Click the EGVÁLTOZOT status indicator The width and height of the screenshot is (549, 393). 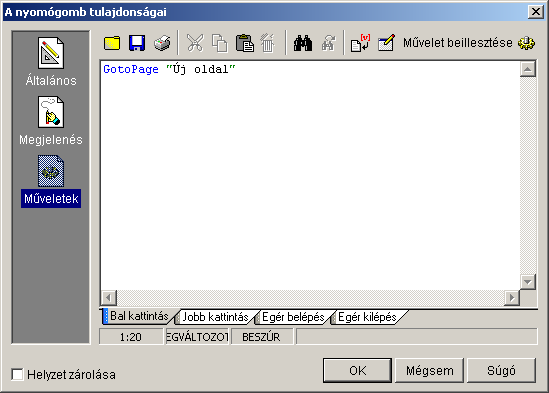(197, 337)
